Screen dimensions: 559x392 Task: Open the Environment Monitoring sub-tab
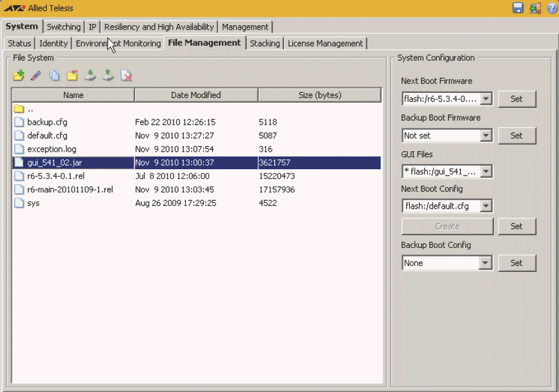tap(118, 43)
